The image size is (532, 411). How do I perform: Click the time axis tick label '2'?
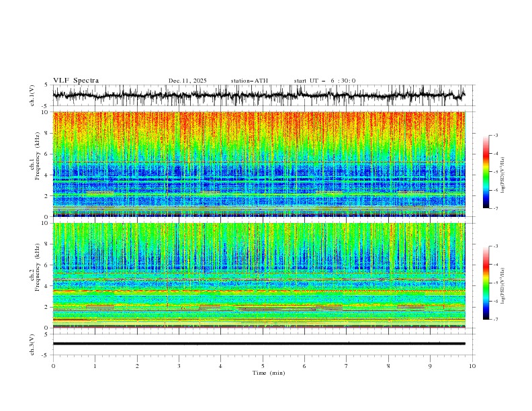pyautogui.click(x=137, y=366)
